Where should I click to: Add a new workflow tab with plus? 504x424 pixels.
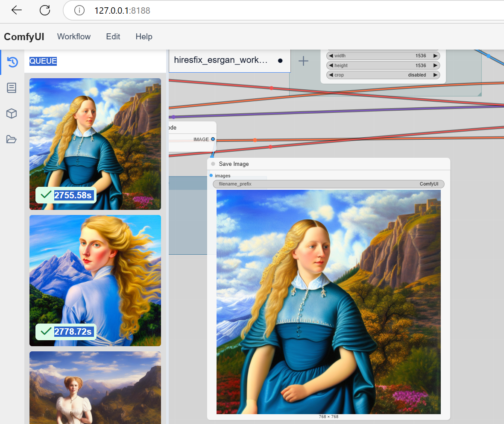(303, 61)
